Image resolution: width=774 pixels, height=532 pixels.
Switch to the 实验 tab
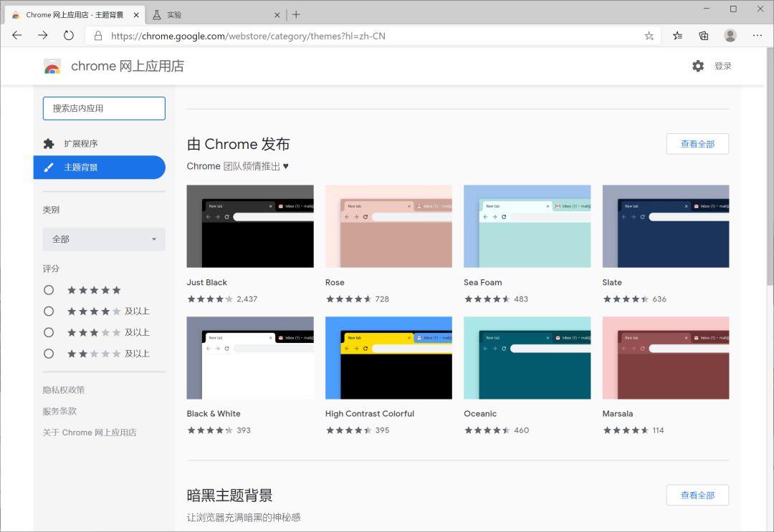point(216,15)
